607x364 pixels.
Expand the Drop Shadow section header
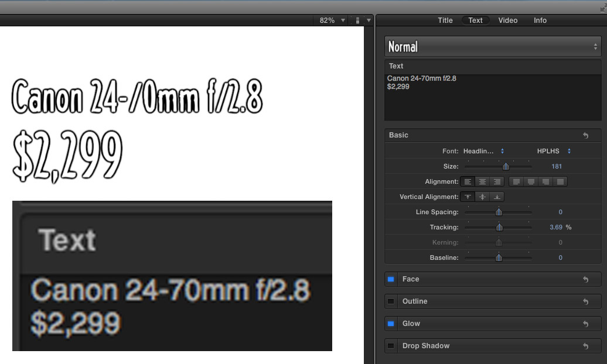493,346
